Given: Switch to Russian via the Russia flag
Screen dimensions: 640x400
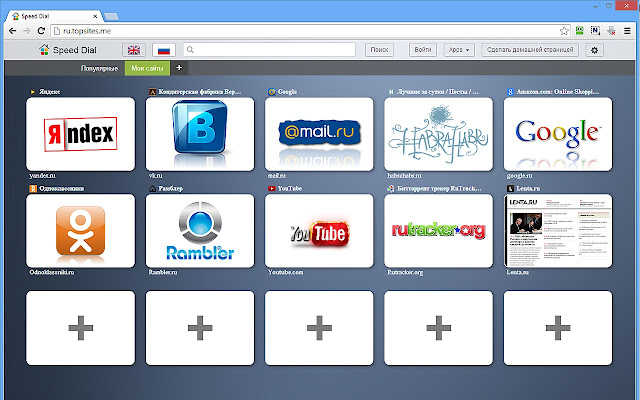Looking at the screenshot, I should coord(164,50).
